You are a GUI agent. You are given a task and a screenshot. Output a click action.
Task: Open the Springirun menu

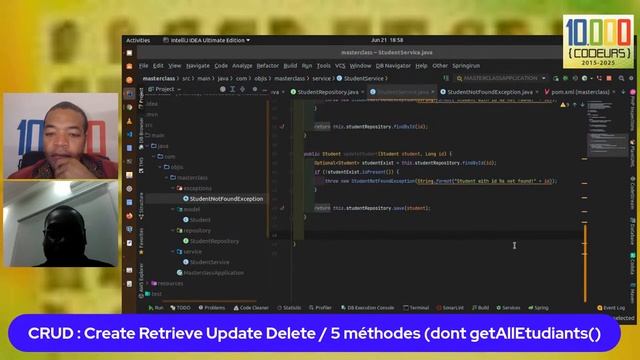pyautogui.click(x=466, y=66)
